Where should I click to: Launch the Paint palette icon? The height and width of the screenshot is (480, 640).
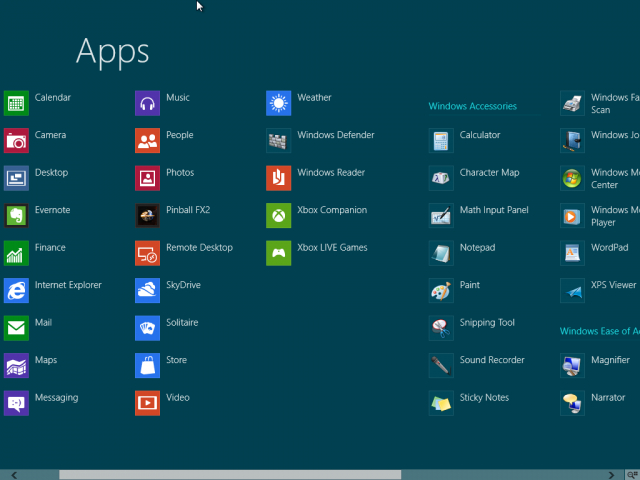click(x=441, y=291)
